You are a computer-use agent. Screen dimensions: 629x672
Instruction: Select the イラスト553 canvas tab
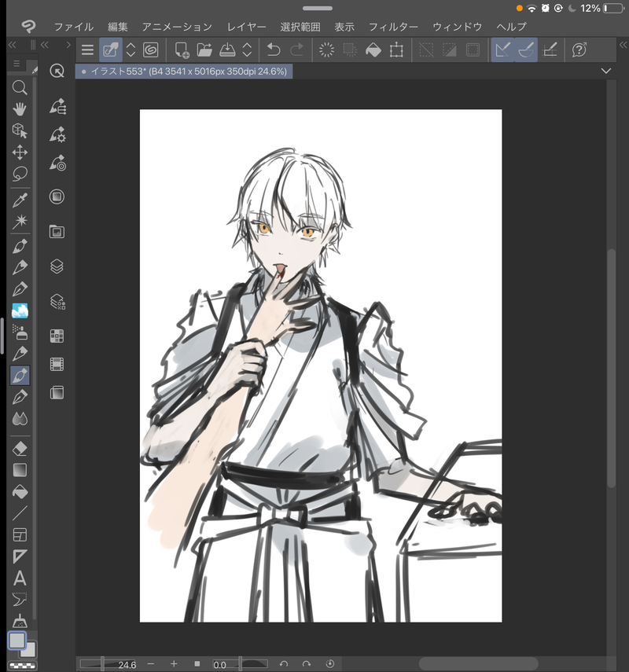(x=184, y=72)
